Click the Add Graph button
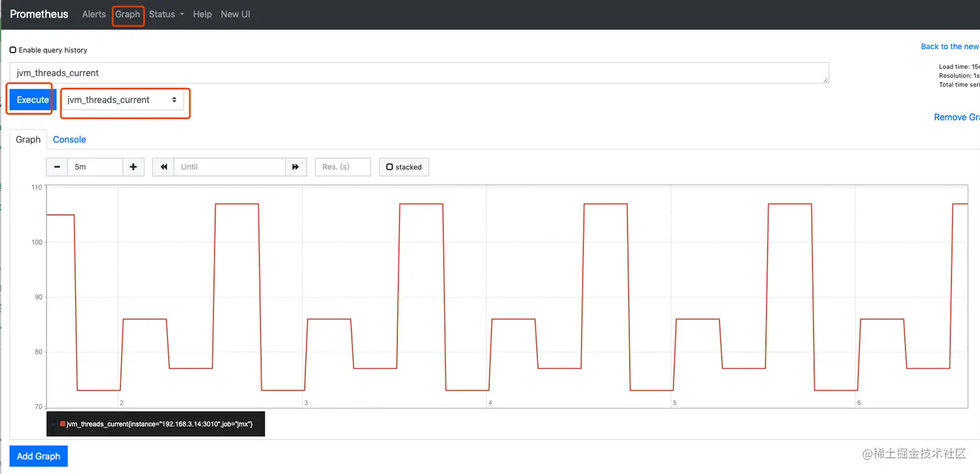The height and width of the screenshot is (474, 980). tap(39, 456)
